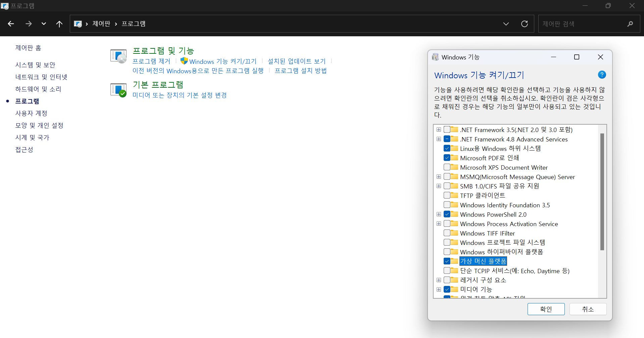Uncheck Microsoft PDF로 인쇄 checkbox
This screenshot has height=338, width=644.
(x=447, y=158)
